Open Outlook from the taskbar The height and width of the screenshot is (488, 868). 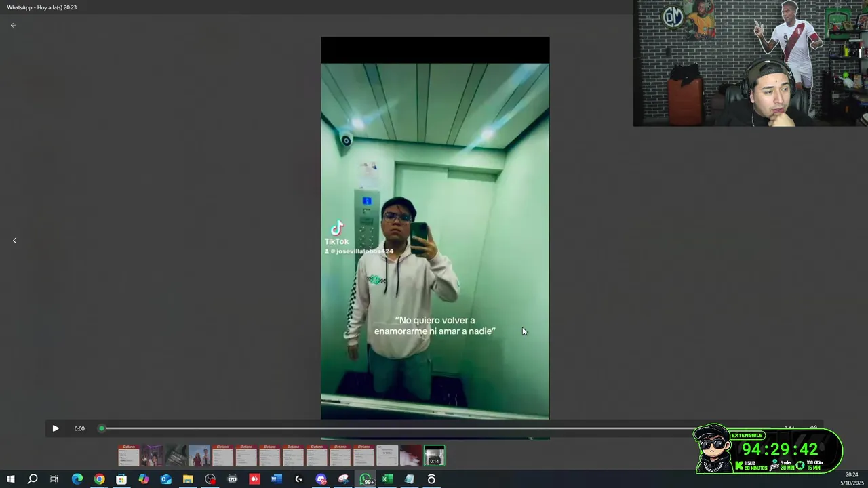click(x=166, y=479)
